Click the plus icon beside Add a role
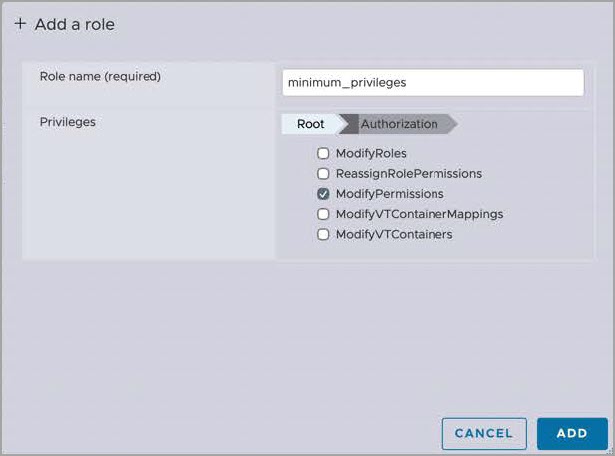The width and height of the screenshot is (615, 456). tap(20, 24)
